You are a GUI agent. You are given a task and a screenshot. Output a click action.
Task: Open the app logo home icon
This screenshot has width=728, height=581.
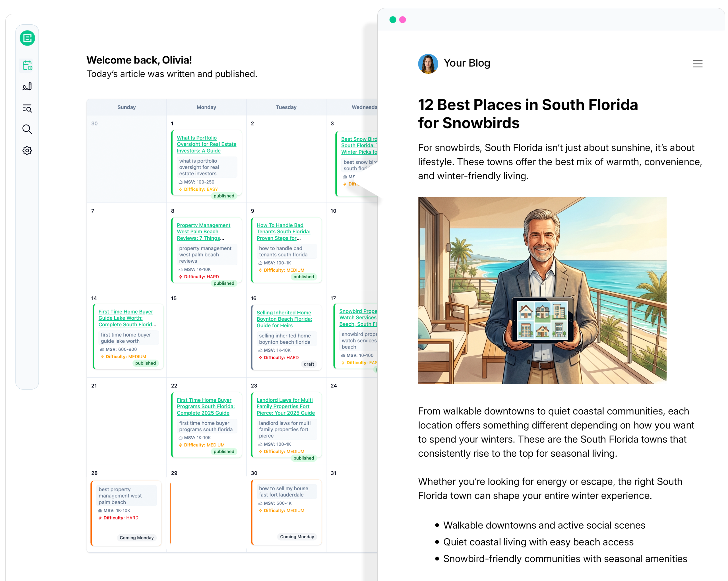point(27,38)
